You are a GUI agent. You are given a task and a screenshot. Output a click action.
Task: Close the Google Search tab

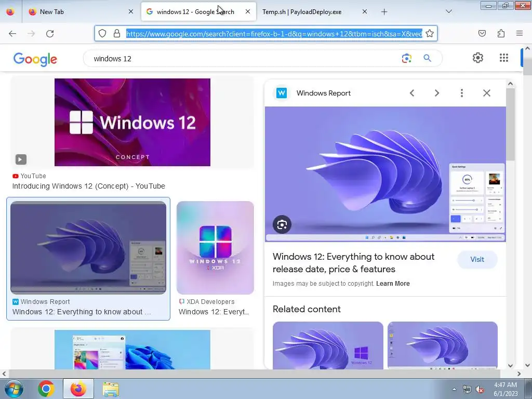point(248,11)
